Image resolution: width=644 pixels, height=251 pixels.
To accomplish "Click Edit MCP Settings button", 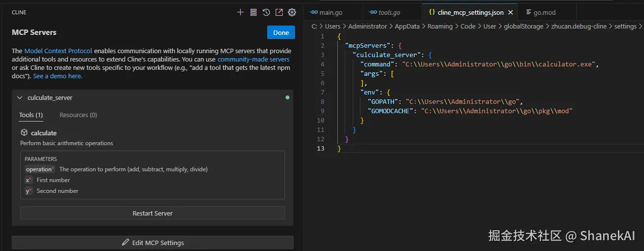I will (x=152, y=243).
